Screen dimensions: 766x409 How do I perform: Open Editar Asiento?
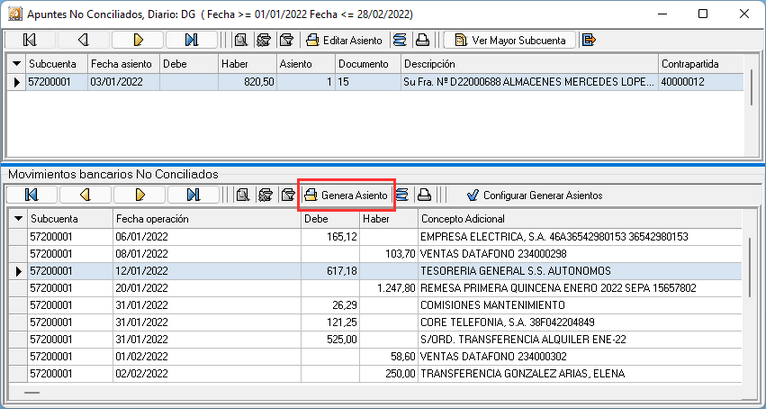tap(345, 40)
